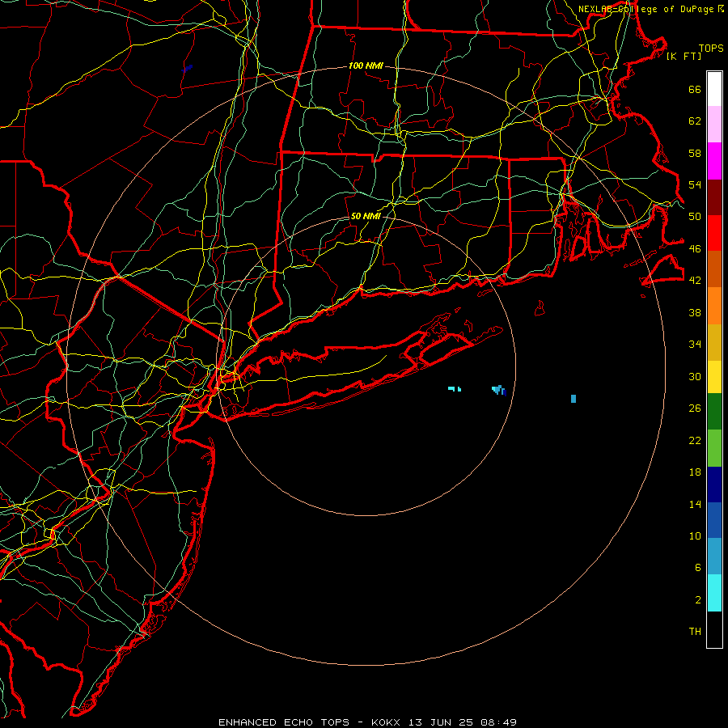The image size is (728, 728).
Task: Click the small dark blue echo near top left
Action: coord(187,69)
